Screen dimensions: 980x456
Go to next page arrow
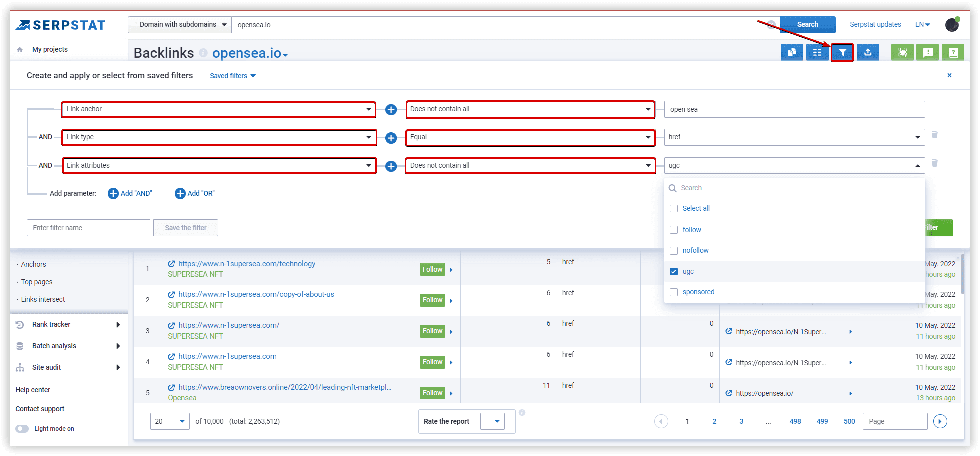940,421
